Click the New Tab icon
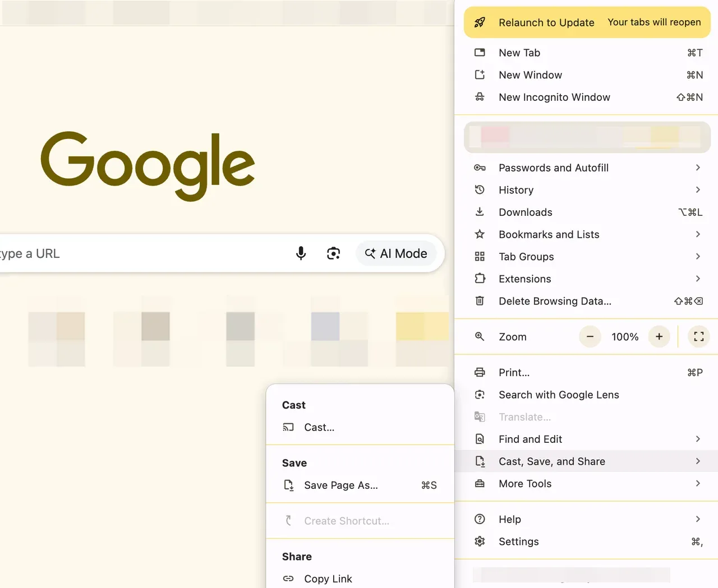718x588 pixels. click(480, 53)
